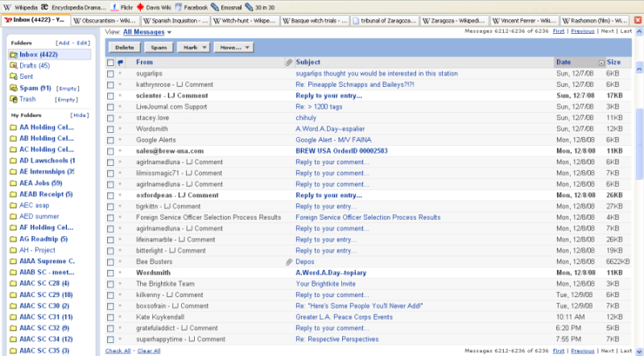Open the Mark dropdown button

click(193, 48)
